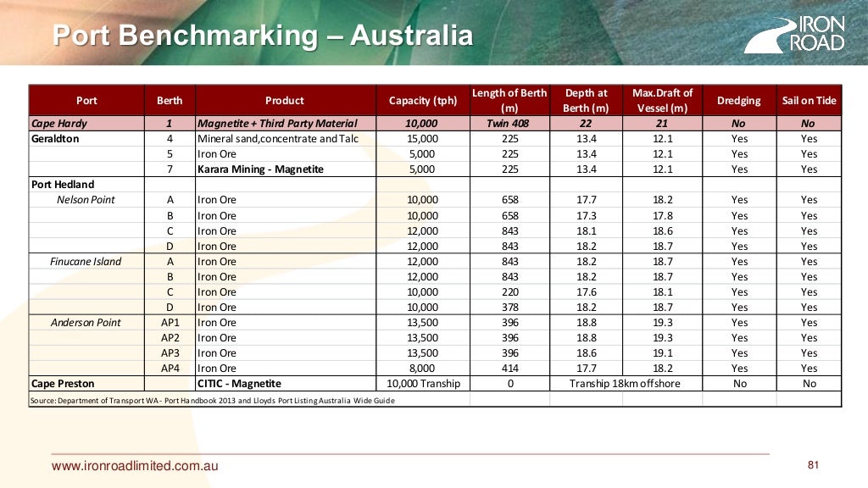Click the 220 berth length cell
The width and height of the screenshot is (868, 488).
point(509,292)
